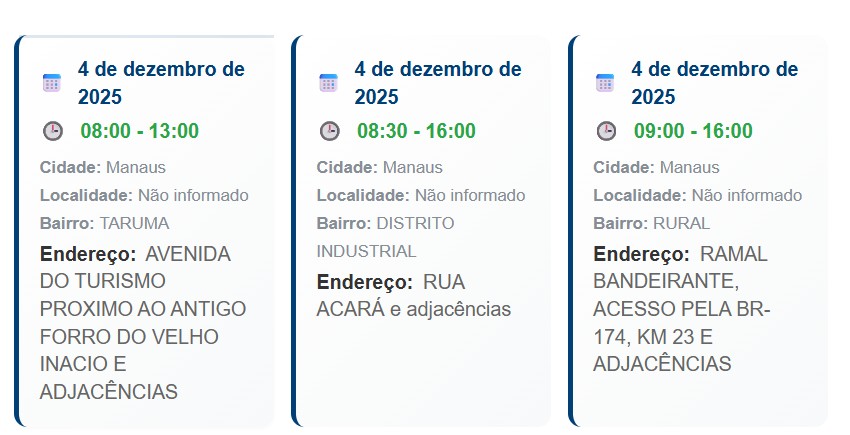Click Localidade: Não informado in the 09:00 card
This screenshot has height=435, width=850.
click(x=697, y=195)
